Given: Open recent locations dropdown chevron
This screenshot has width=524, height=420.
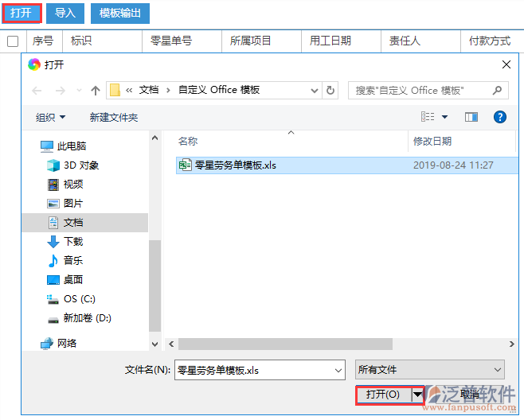Looking at the screenshot, I should pyautogui.click(x=79, y=91).
